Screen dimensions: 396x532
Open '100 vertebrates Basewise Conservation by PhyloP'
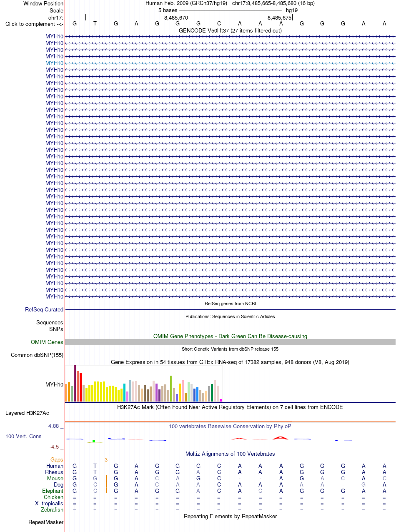230,427
